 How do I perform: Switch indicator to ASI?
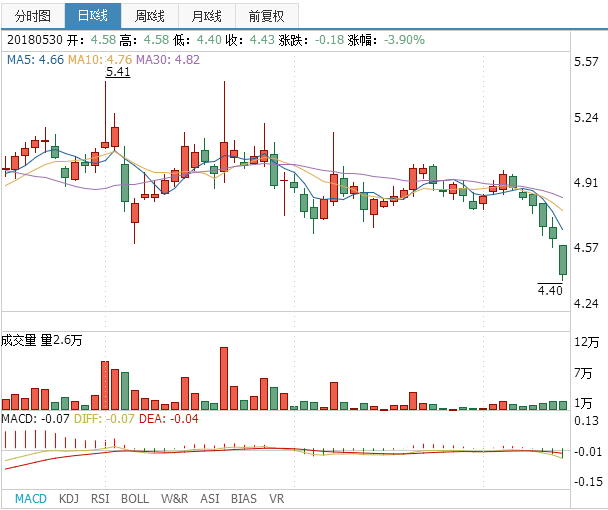210,498
